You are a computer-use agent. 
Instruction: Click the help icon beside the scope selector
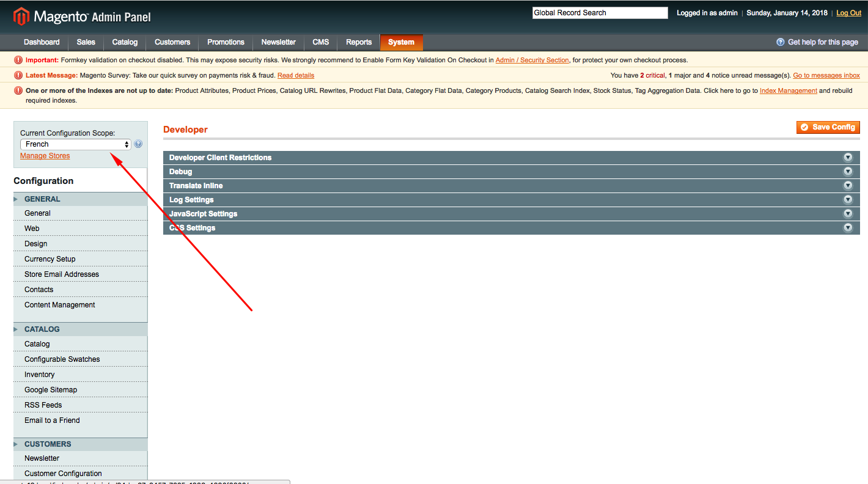[x=138, y=144]
